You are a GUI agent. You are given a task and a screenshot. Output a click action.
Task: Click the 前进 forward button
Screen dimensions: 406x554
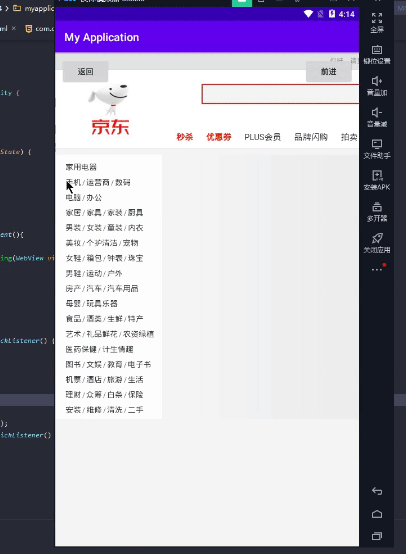click(x=328, y=72)
